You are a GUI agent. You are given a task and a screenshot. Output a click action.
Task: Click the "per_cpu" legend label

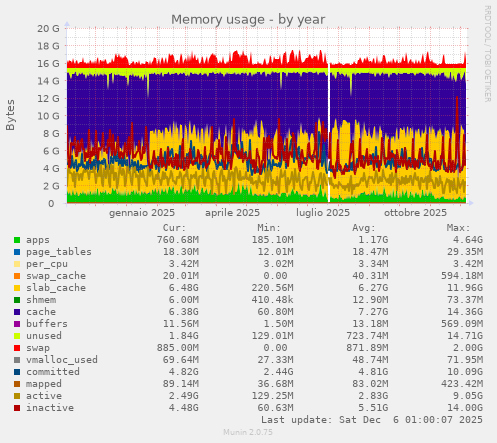pyautogui.click(x=47, y=264)
